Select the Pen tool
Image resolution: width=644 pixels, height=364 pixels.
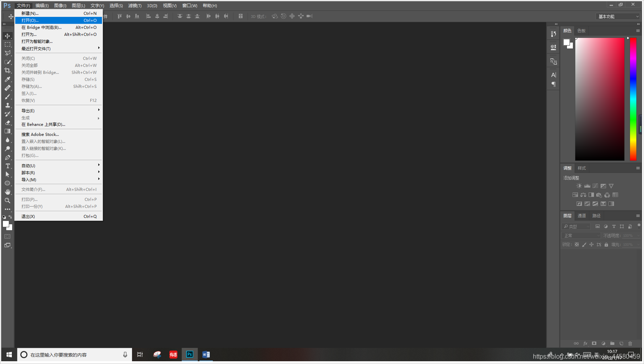coord(7,157)
